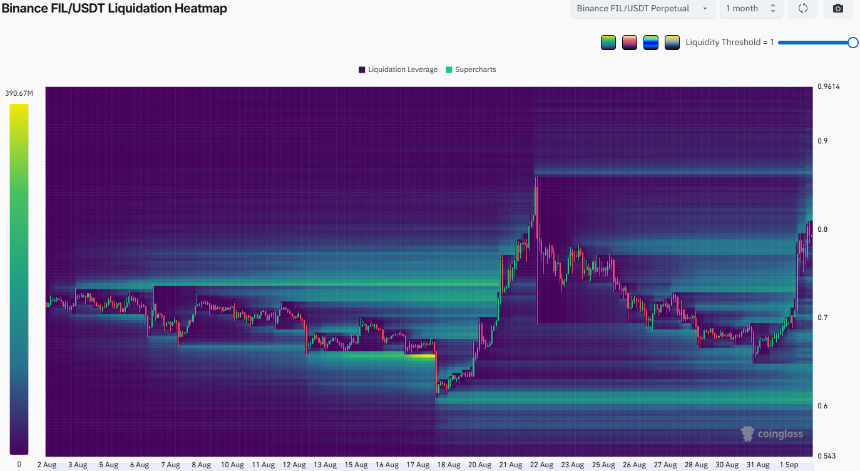Viewport: 860px width, 471px height.
Task: Click the 0.7 price axis label
Action: tap(822, 317)
